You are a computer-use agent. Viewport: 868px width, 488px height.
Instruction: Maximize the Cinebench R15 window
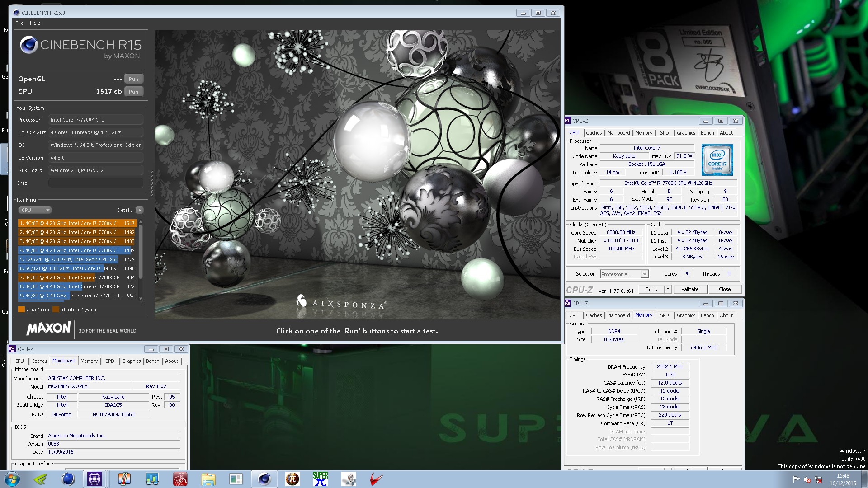point(538,13)
